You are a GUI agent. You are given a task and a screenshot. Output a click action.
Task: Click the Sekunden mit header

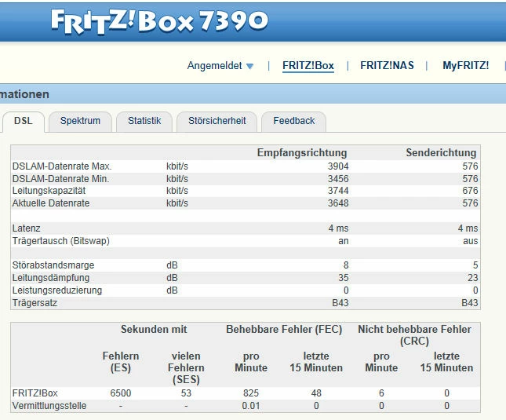click(154, 329)
